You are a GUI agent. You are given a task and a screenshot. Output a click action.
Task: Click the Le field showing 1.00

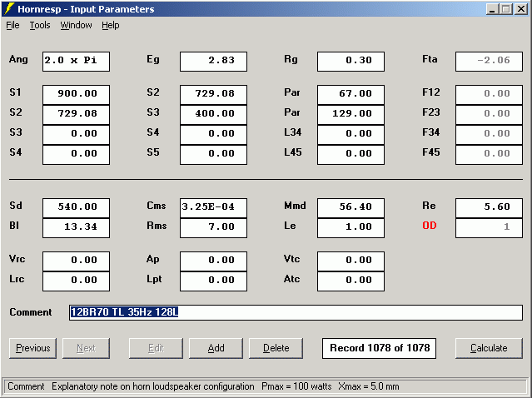tap(351, 228)
